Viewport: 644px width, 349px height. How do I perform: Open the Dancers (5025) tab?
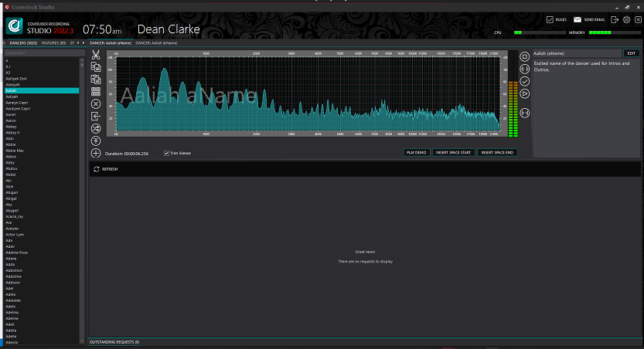pyautogui.click(x=23, y=43)
